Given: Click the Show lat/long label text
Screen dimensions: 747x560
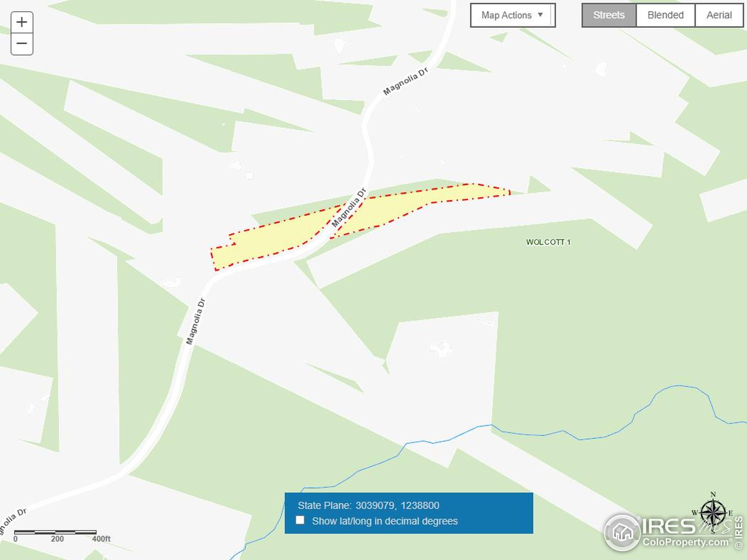Looking at the screenshot, I should click(385, 521).
